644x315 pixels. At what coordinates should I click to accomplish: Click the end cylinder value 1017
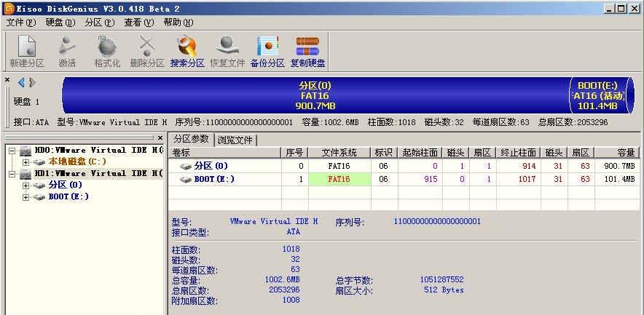pyautogui.click(x=527, y=179)
